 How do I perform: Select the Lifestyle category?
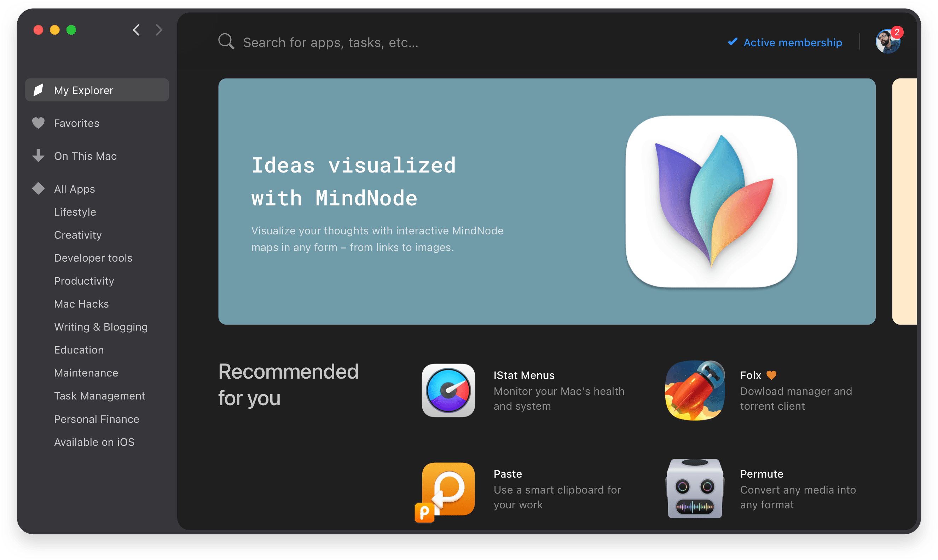point(75,212)
